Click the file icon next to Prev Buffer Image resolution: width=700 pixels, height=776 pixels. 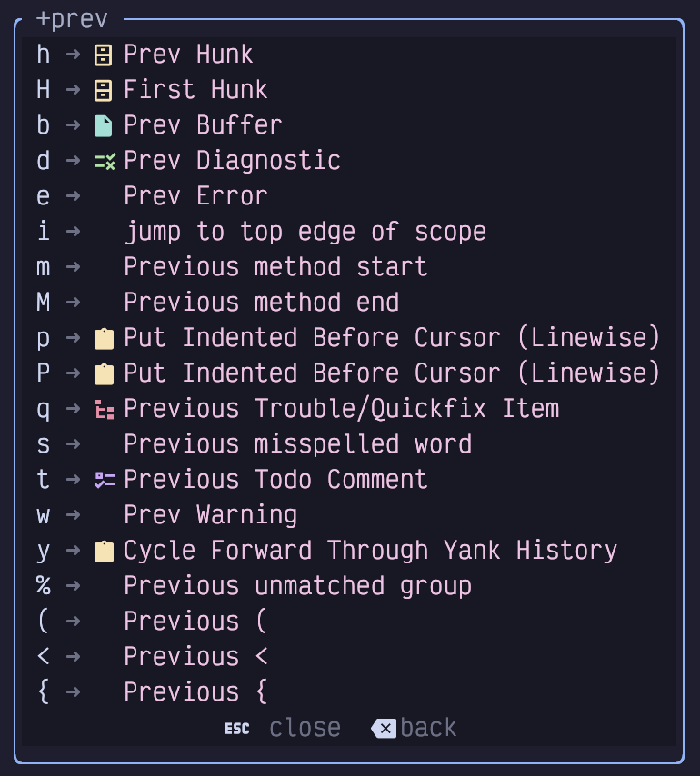(x=103, y=125)
